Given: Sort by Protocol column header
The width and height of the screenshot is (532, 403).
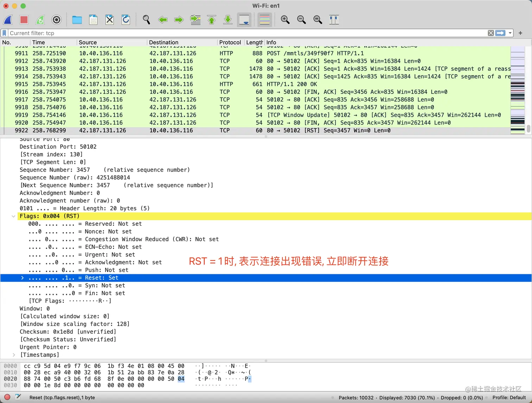Looking at the screenshot, I should pyautogui.click(x=231, y=42).
